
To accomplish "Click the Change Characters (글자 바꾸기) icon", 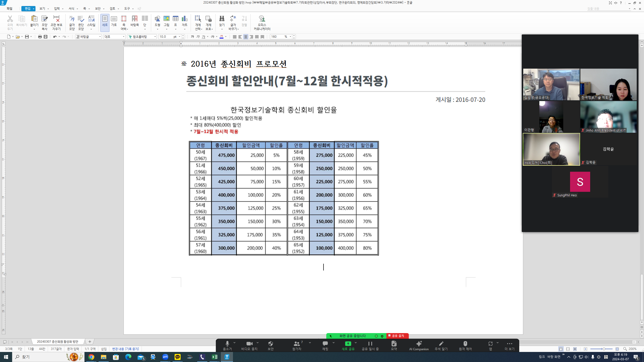I will 233,19.
